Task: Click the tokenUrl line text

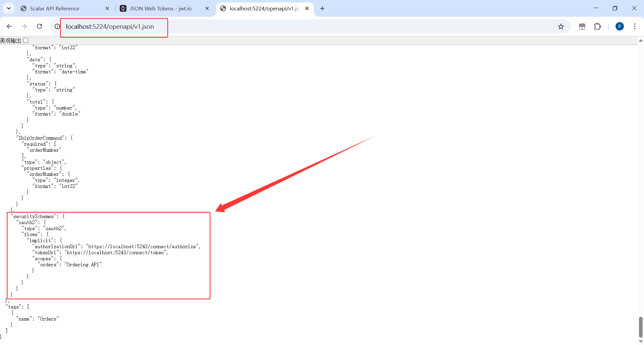Action: (x=100, y=253)
